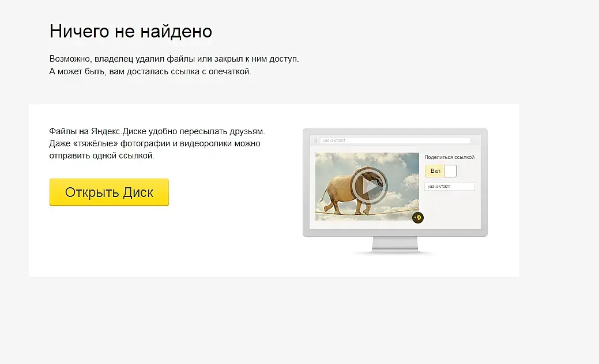Click the yellow Открыть Диск button
The image size is (599, 364).
(x=109, y=192)
